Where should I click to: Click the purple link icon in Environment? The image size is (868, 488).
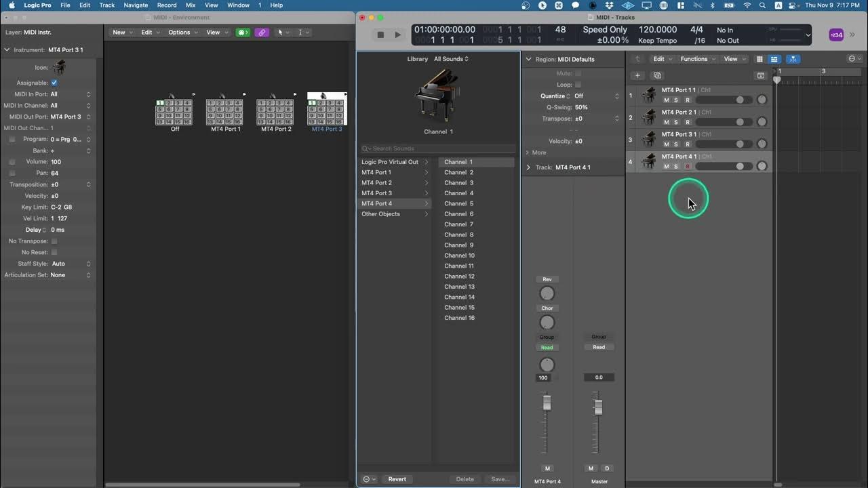pos(262,33)
